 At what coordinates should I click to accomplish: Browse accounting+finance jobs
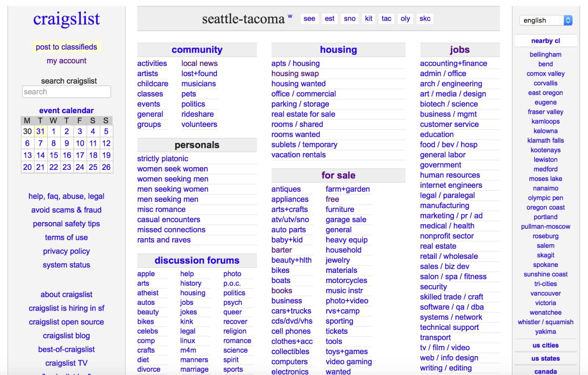click(x=453, y=64)
